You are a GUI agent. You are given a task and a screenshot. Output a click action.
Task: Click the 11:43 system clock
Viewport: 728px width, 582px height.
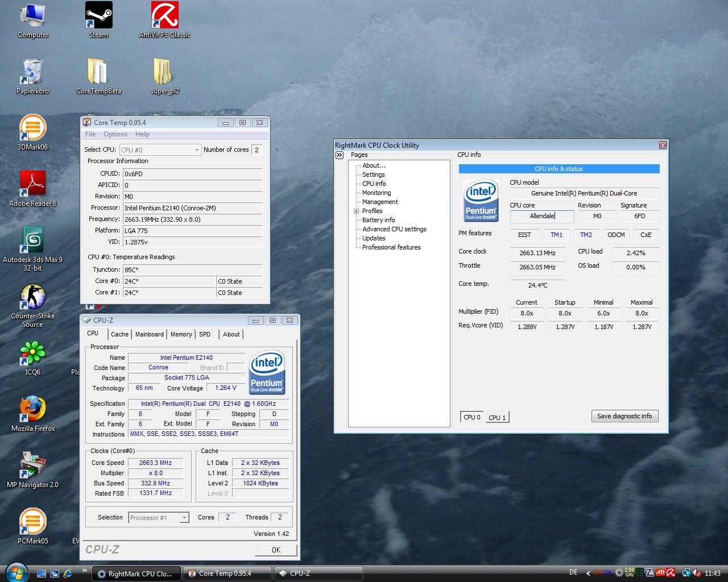tap(712, 573)
